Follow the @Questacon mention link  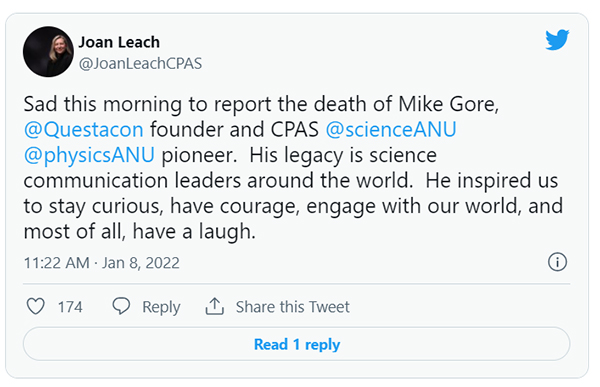pos(83,129)
